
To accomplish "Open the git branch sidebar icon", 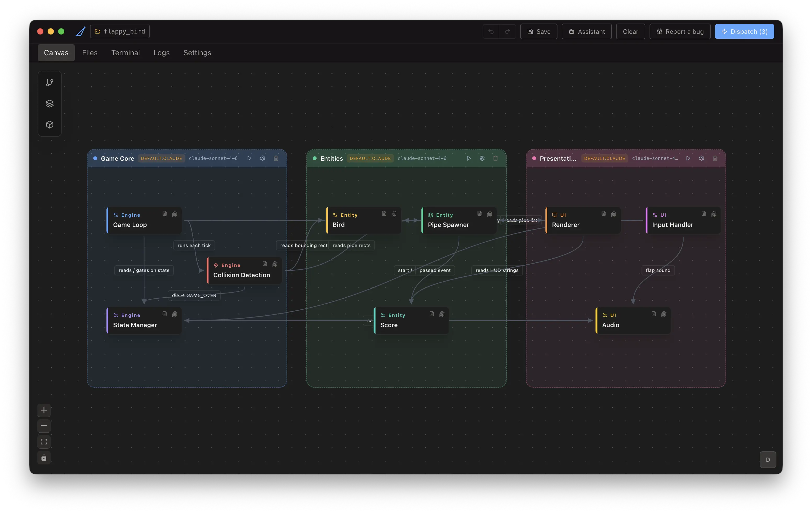I will click(49, 83).
